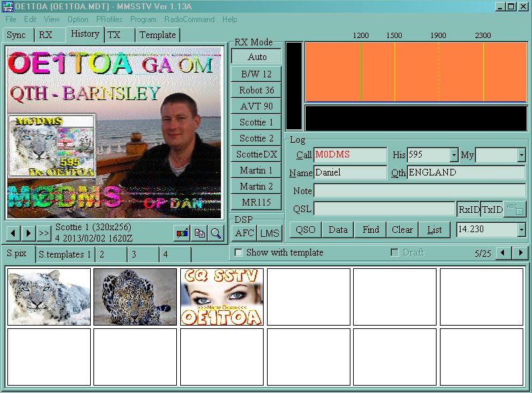Click the double-arrow skip history button
Screen dimensions: 532x393
coord(44,233)
